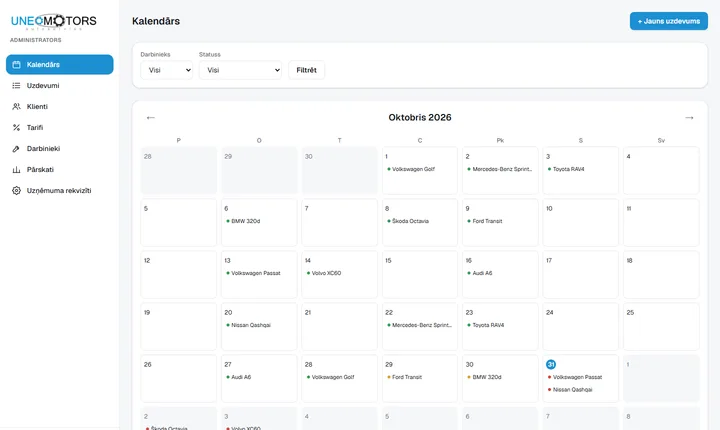Click the Klienti people icon
This screenshot has width=720, height=430.
coord(17,107)
